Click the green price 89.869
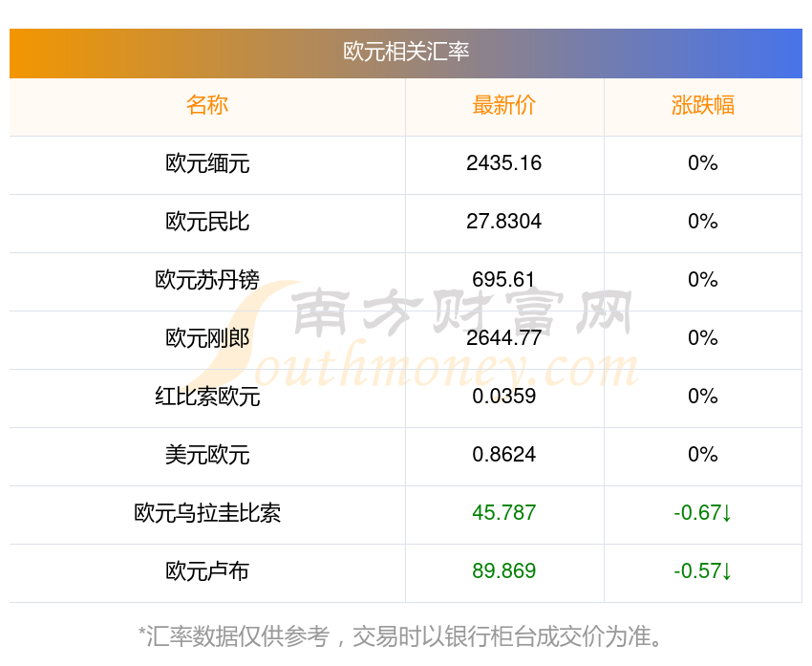 (503, 571)
